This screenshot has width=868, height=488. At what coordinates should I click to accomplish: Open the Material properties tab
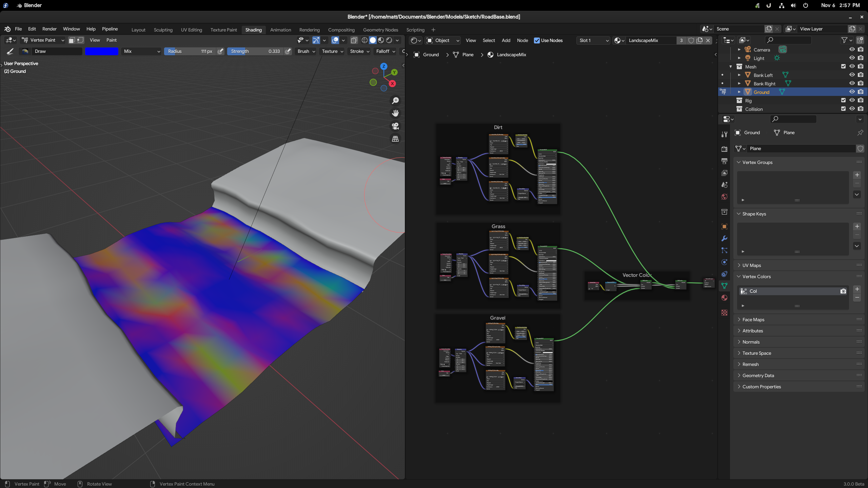724,298
